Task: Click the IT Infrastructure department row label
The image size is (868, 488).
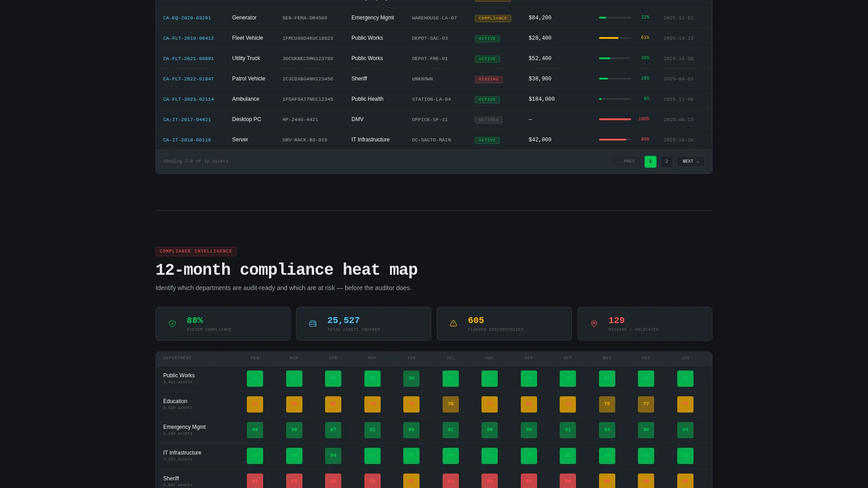Action: click(182, 453)
